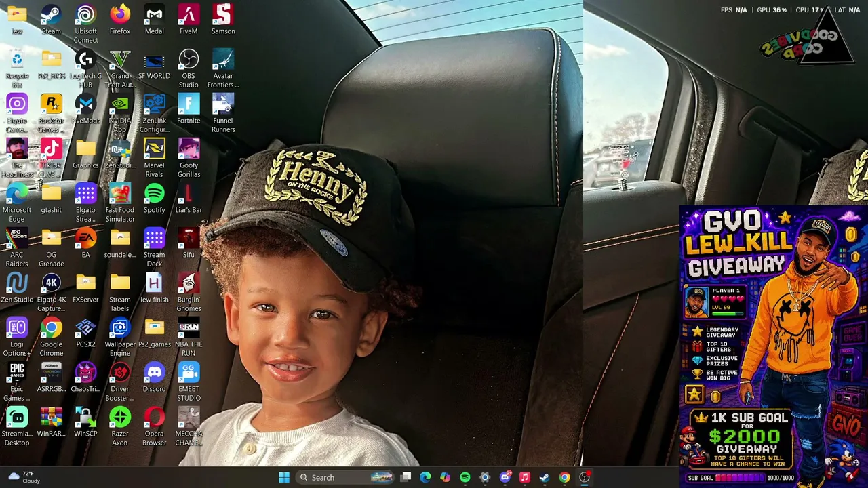This screenshot has width=868, height=488.
Task: Select the Avatar Frontiers shortcut
Action: pyautogui.click(x=223, y=69)
